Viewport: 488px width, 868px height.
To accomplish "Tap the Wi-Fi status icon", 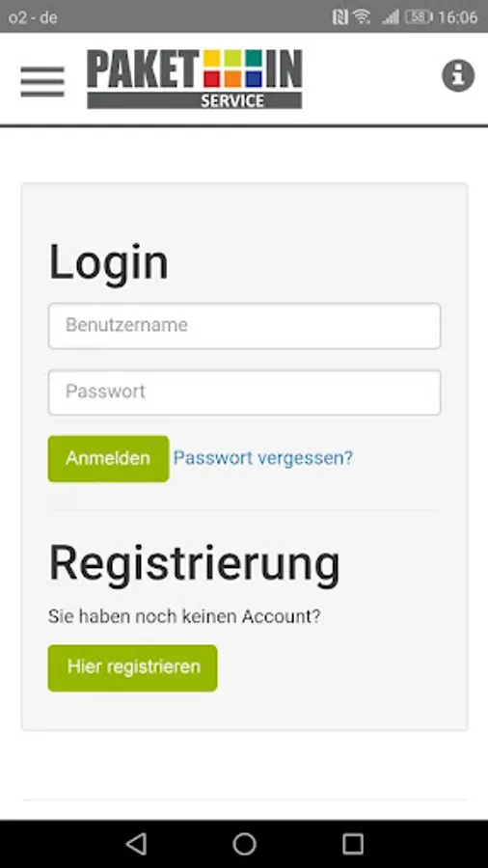I will [363, 17].
